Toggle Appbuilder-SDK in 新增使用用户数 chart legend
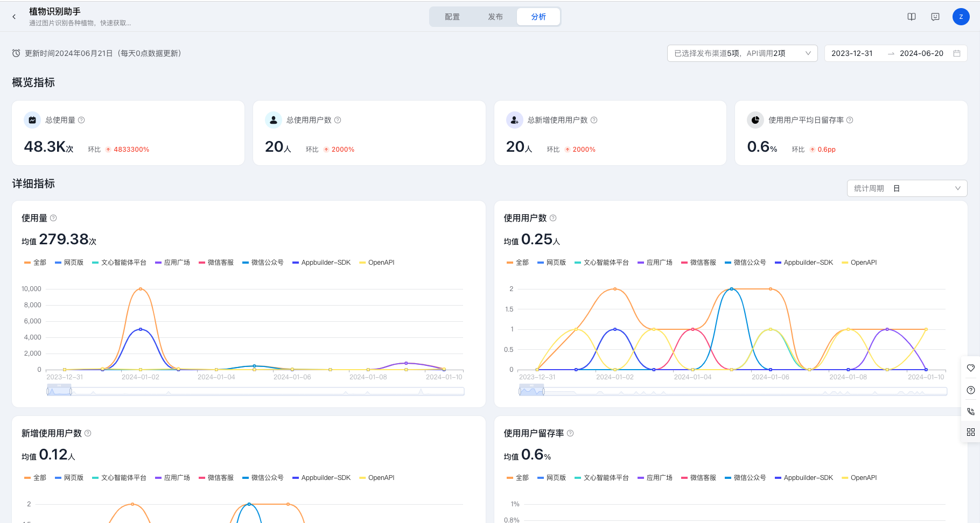The width and height of the screenshot is (980, 523). 321,478
